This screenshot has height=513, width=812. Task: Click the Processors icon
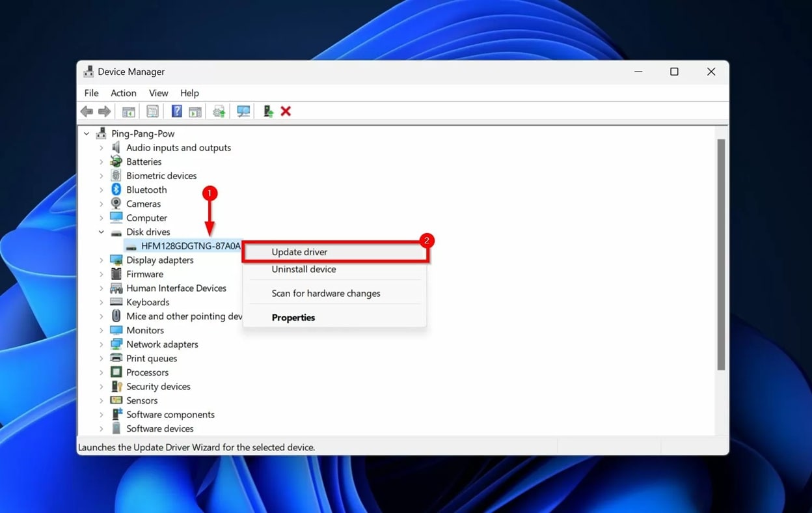click(116, 372)
